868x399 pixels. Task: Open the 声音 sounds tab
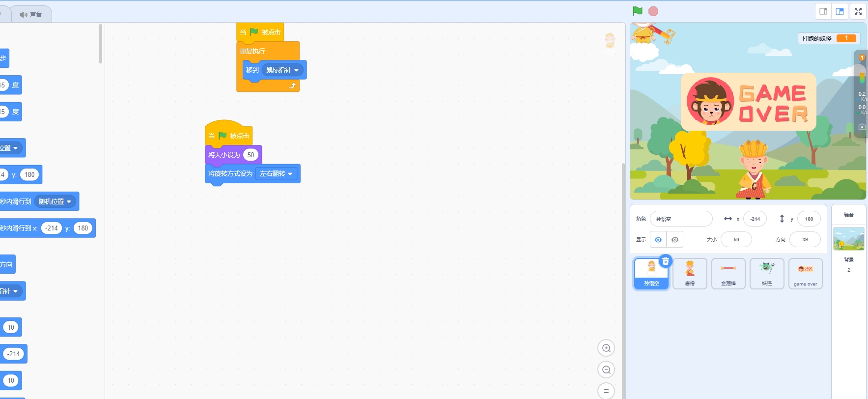pyautogui.click(x=31, y=15)
